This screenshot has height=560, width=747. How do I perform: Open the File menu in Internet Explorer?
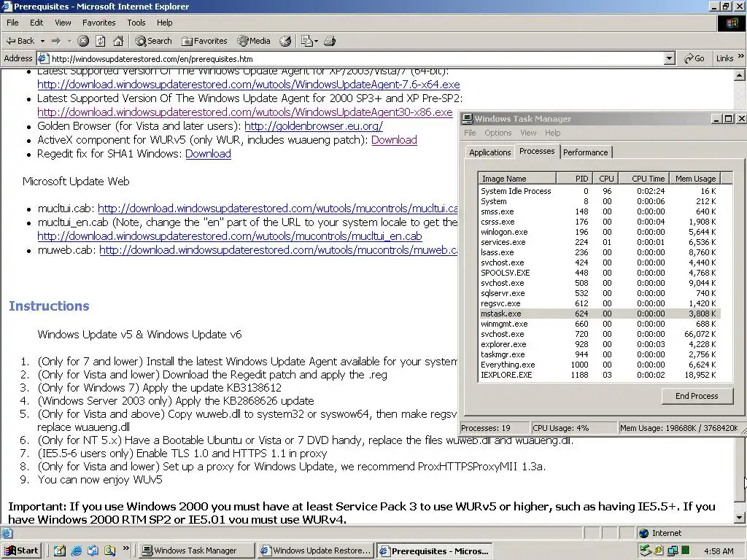[12, 23]
